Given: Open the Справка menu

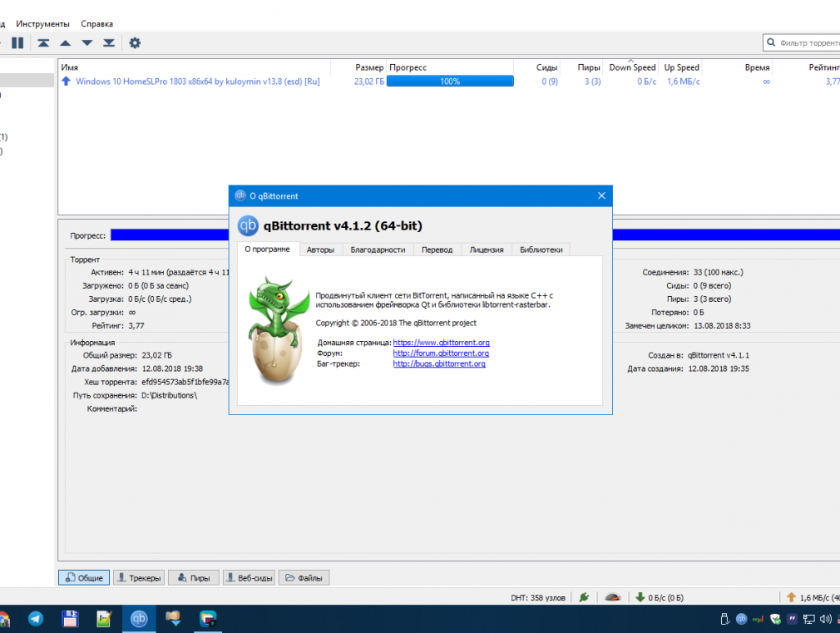Looking at the screenshot, I should pyautogui.click(x=97, y=23).
